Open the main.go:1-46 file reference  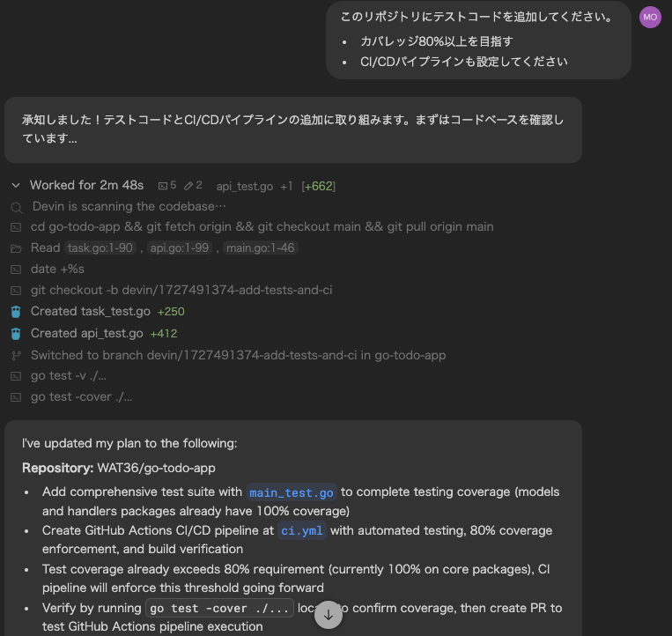[261, 248]
